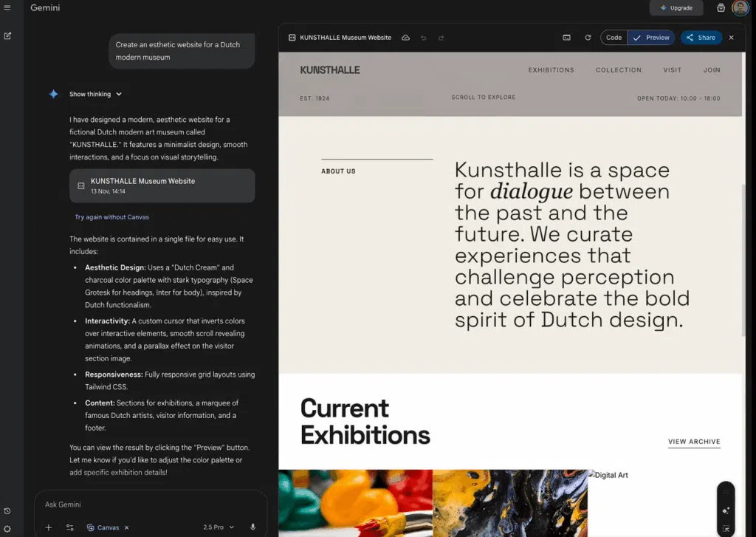This screenshot has height=537, width=756.
Task: Click the select-element arrow icon on canvas
Action: [726, 529]
